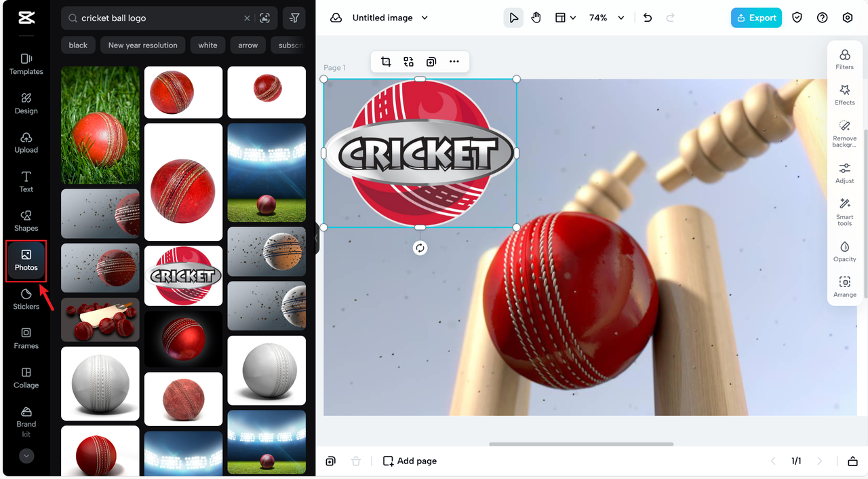Open the Opacity control
868x479 pixels.
coord(845,252)
